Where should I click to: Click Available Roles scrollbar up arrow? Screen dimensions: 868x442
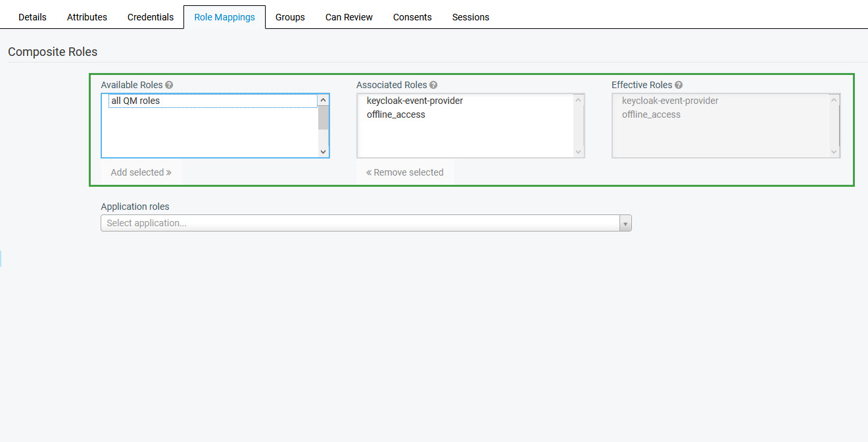pos(323,101)
